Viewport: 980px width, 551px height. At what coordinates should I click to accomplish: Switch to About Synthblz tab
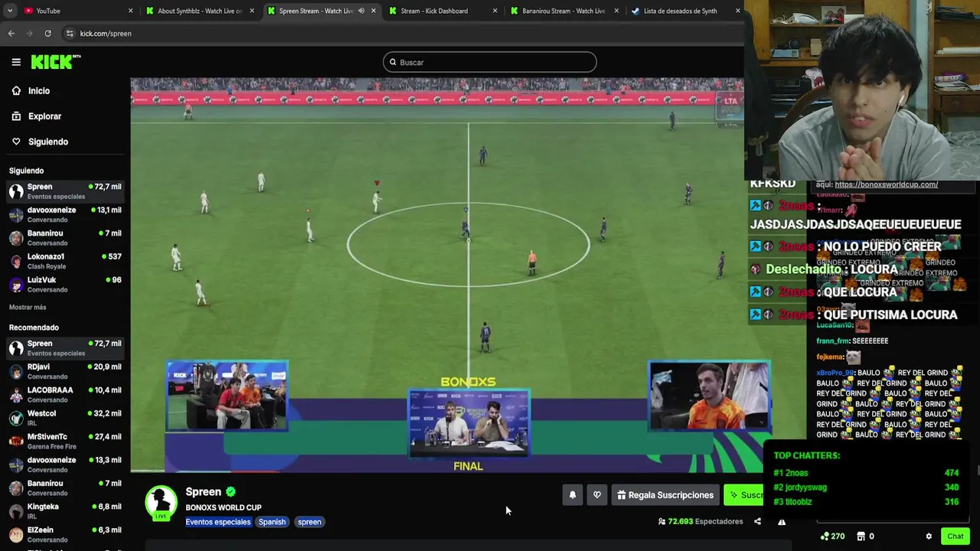point(200,11)
